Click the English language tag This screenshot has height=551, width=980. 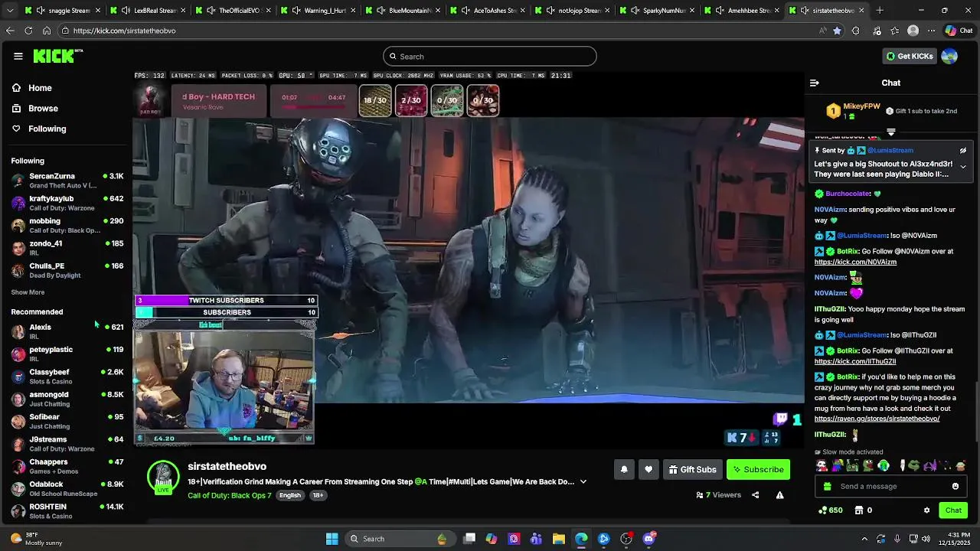[290, 495]
